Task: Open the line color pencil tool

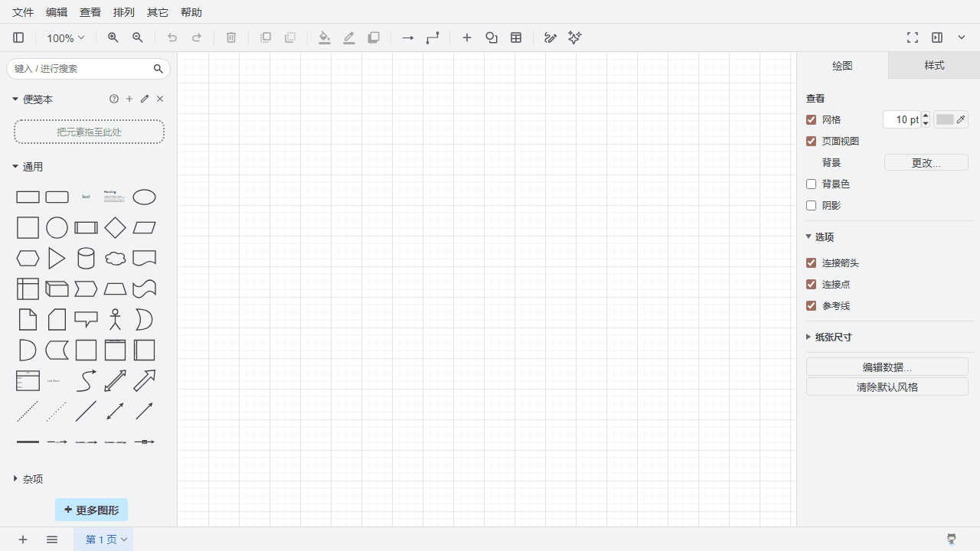Action: tap(349, 37)
